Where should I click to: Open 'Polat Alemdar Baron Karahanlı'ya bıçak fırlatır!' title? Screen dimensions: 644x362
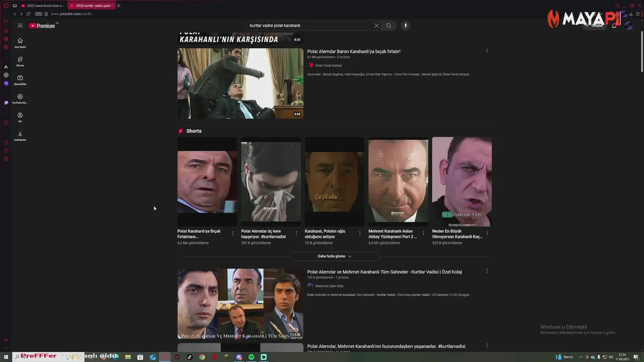pyautogui.click(x=354, y=51)
